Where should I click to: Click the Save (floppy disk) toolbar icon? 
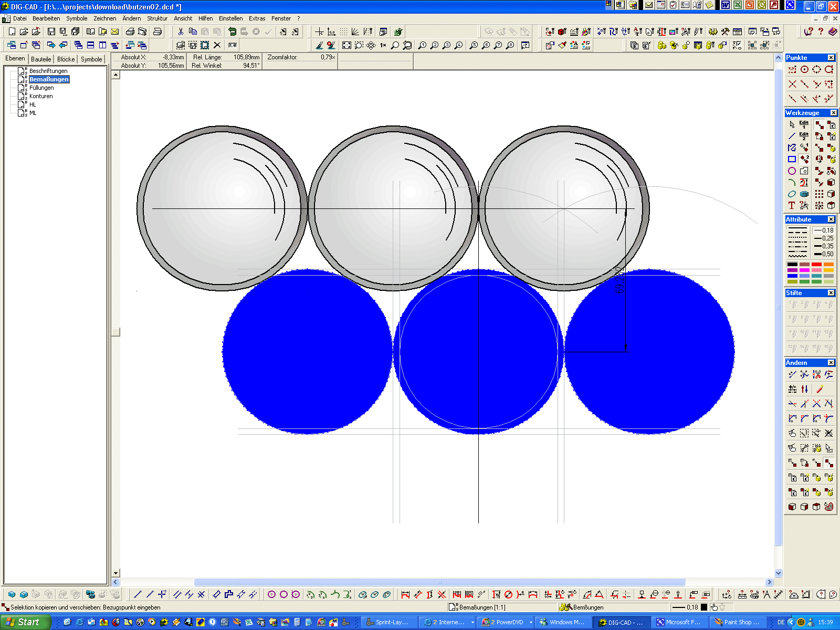tap(51, 31)
